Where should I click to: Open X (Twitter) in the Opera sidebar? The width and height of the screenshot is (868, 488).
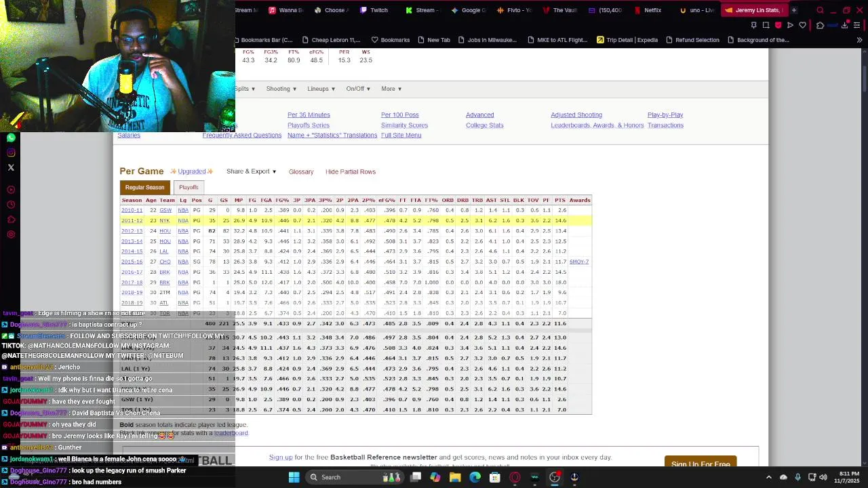(11, 167)
